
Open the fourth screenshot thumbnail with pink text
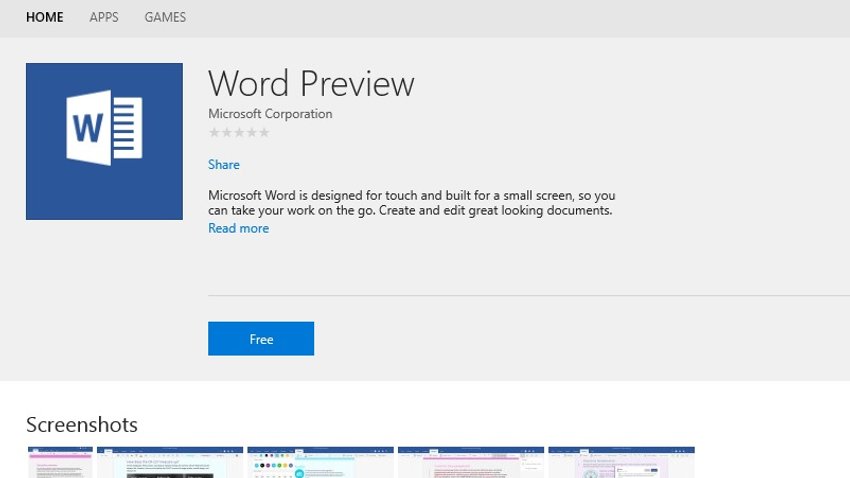[x=471, y=462]
